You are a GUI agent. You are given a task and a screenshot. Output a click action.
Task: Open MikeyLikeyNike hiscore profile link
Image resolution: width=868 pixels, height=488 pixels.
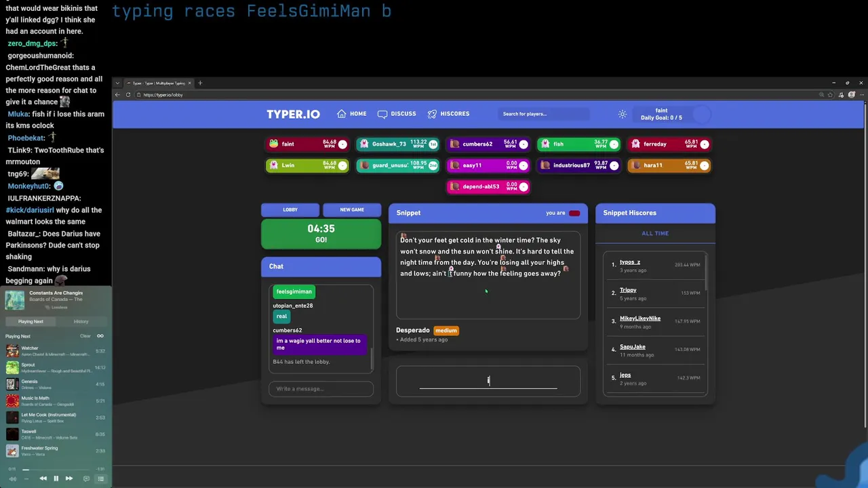tap(640, 319)
